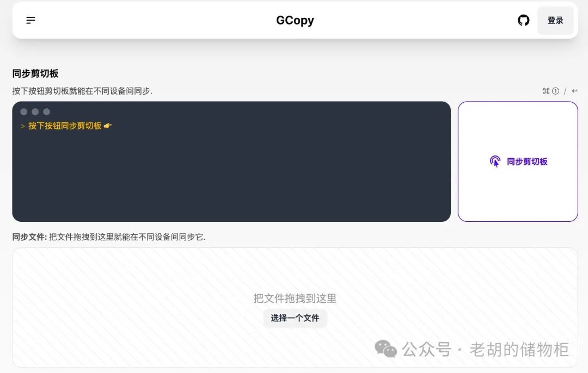The height and width of the screenshot is (373, 588).
Task: Click the 把文件拖拽到这里 drop zone text
Action: click(295, 299)
